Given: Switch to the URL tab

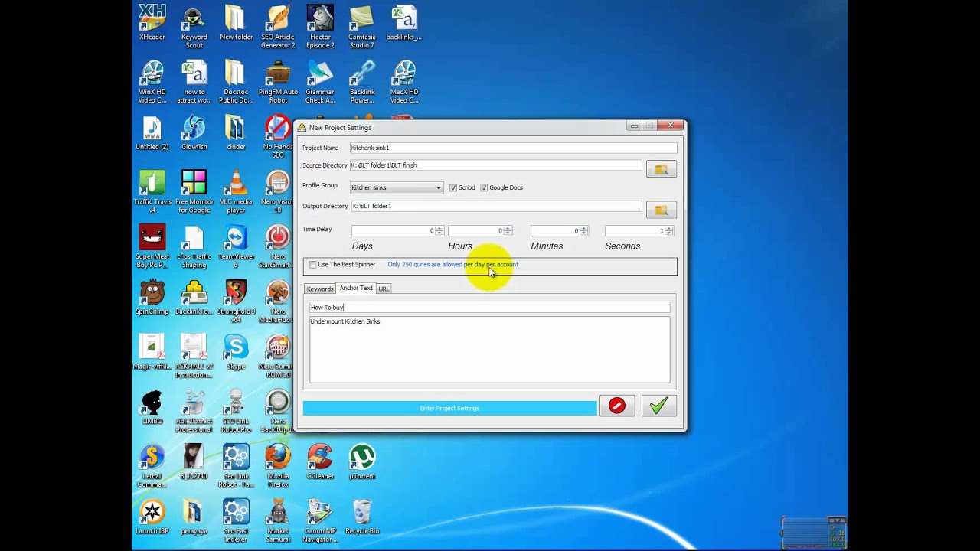Looking at the screenshot, I should 384,289.
